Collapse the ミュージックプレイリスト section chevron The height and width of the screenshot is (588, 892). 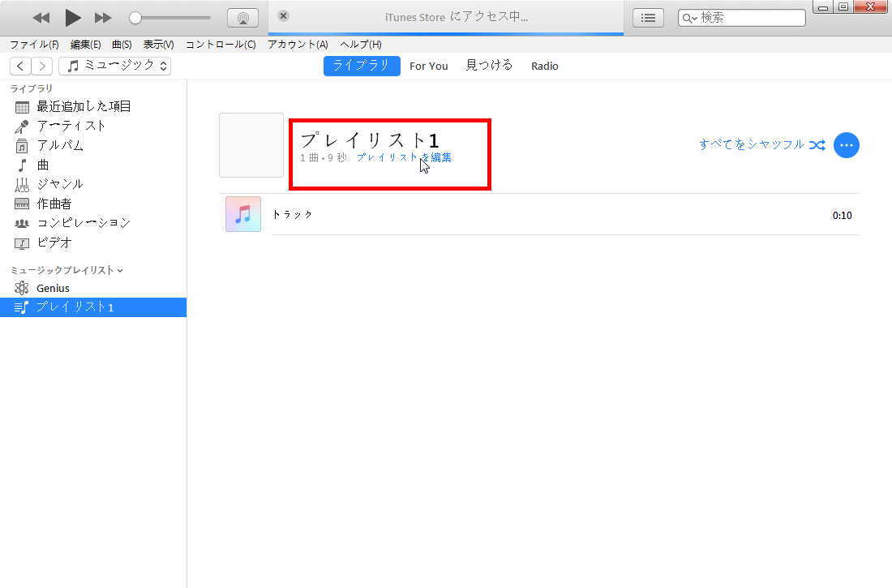[x=120, y=269]
